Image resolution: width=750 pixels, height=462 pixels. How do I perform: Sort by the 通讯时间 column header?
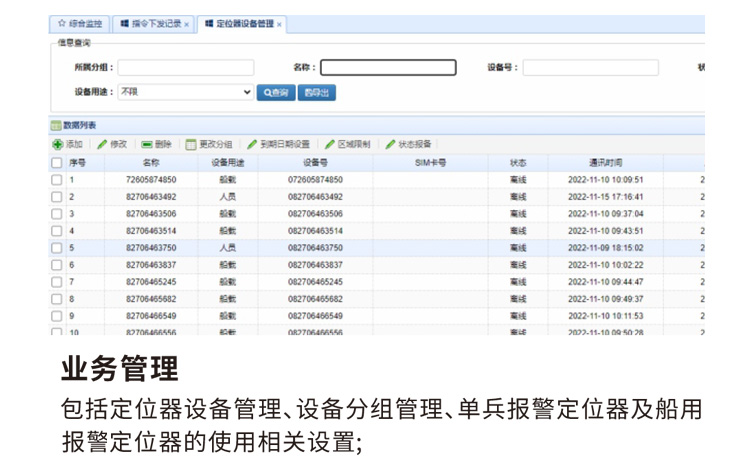click(605, 162)
